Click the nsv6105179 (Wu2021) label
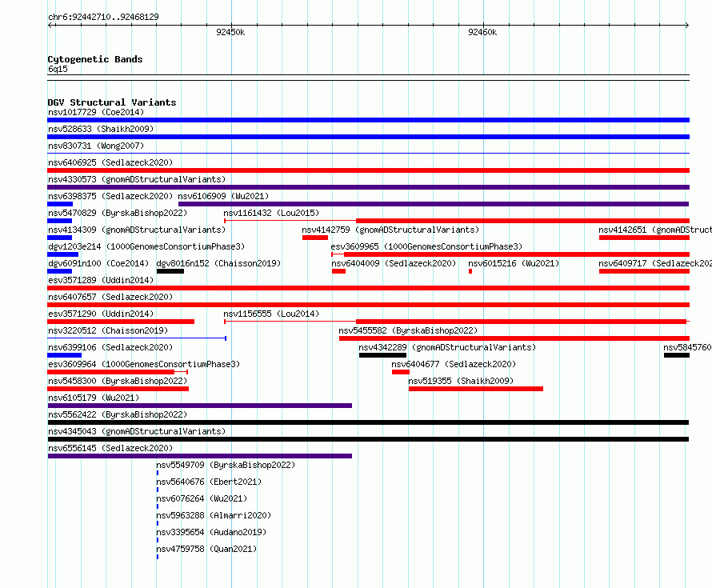 pos(94,398)
